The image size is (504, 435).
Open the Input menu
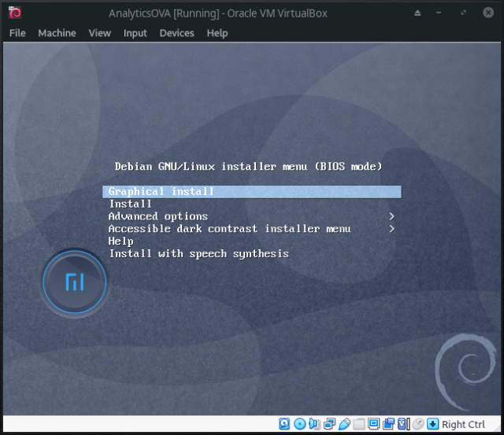(x=135, y=33)
